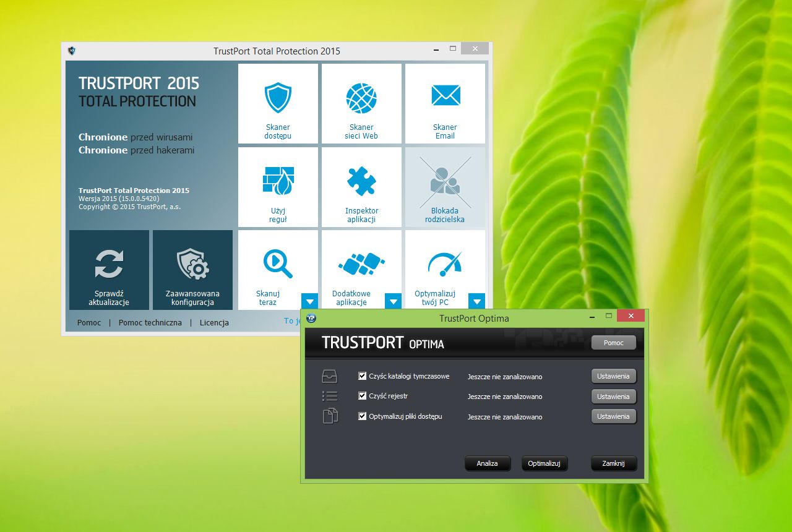
Task: Expand the Skanuj teraz dropdown arrow
Action: [x=310, y=301]
